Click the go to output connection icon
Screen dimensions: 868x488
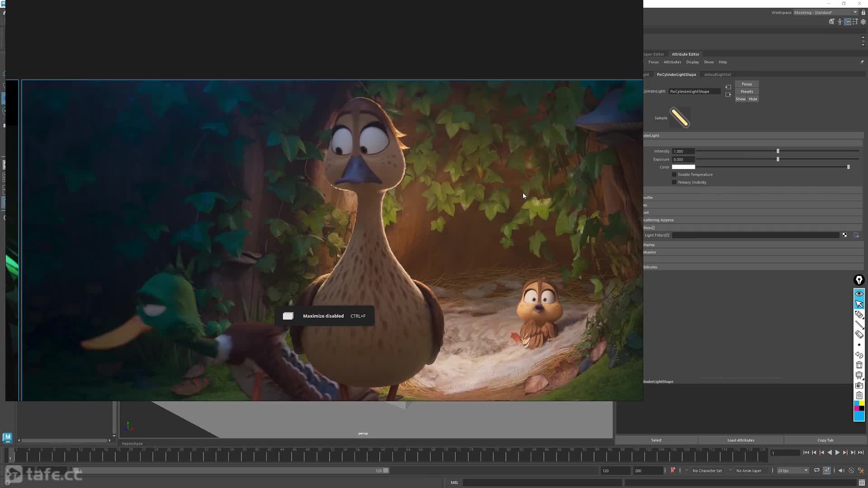728,94
